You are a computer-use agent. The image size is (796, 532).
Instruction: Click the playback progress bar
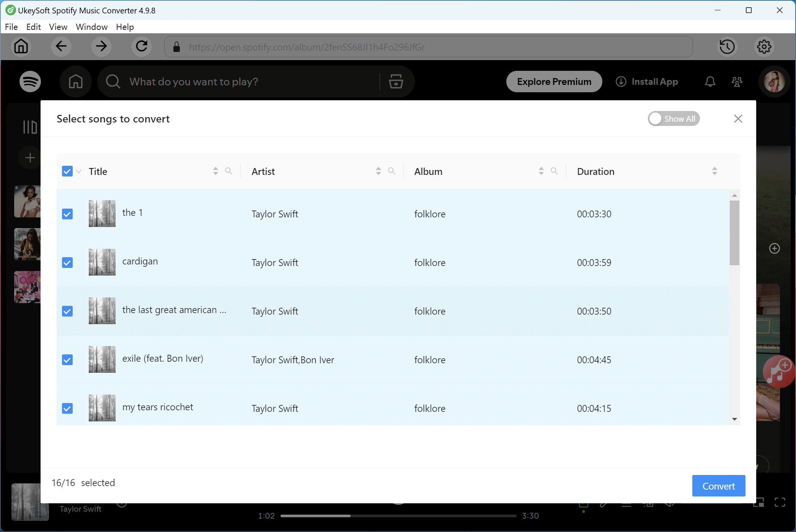pyautogui.click(x=398, y=516)
